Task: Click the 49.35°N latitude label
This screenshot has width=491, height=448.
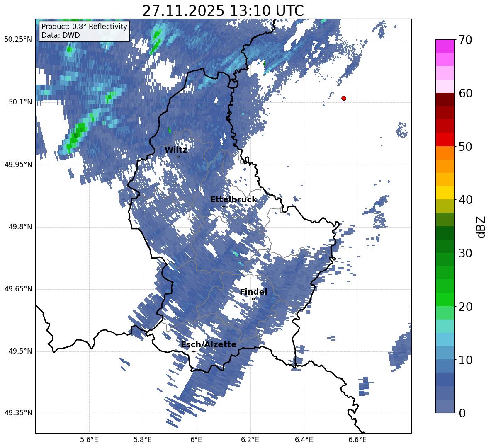Action: click(18, 413)
